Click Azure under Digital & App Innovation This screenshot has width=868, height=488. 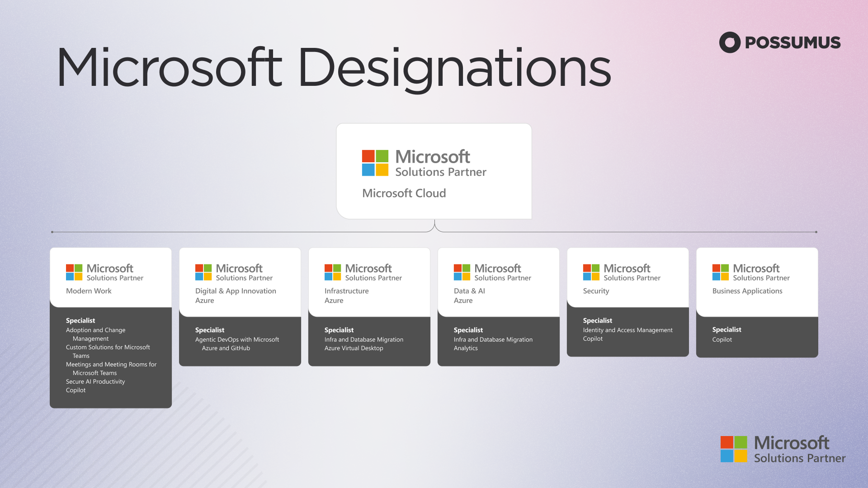pyautogui.click(x=204, y=300)
